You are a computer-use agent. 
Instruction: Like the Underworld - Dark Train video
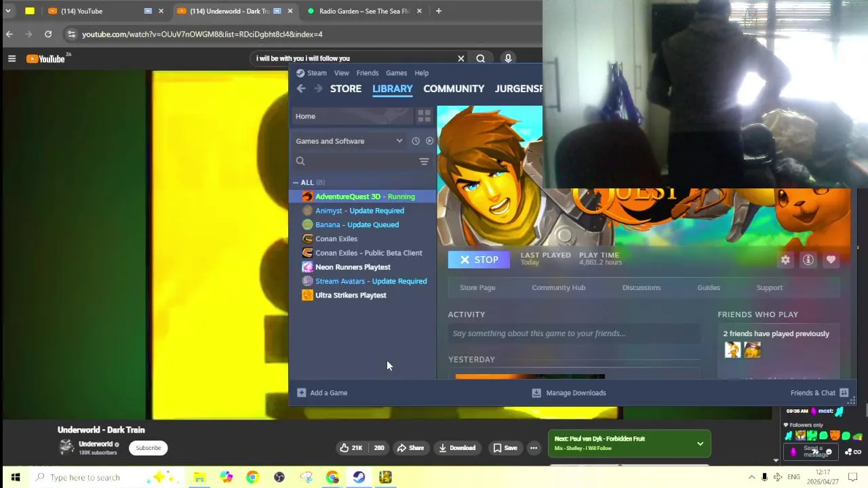tap(351, 447)
